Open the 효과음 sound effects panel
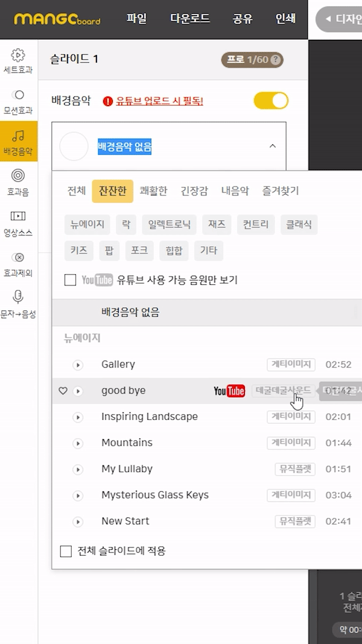 point(18,182)
